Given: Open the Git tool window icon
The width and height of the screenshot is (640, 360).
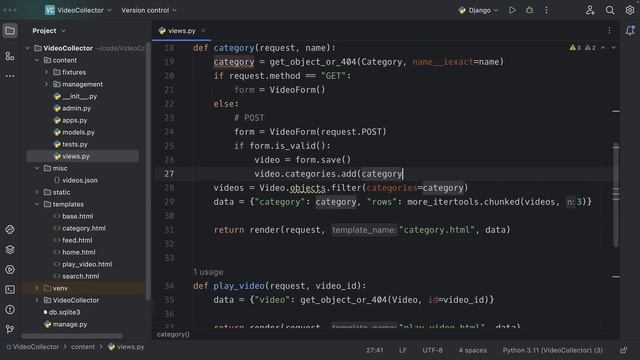Looking at the screenshot, I should pos(10,329).
